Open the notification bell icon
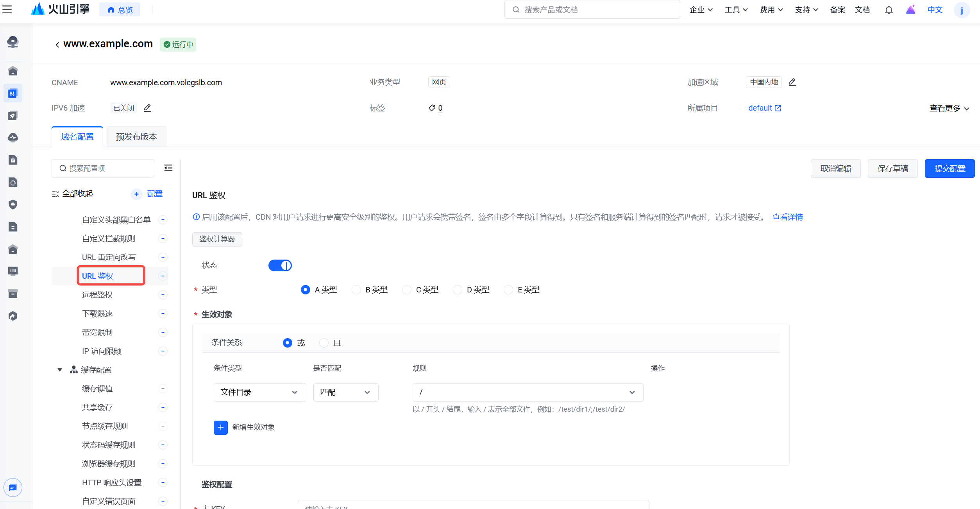The height and width of the screenshot is (509, 980). pyautogui.click(x=889, y=10)
